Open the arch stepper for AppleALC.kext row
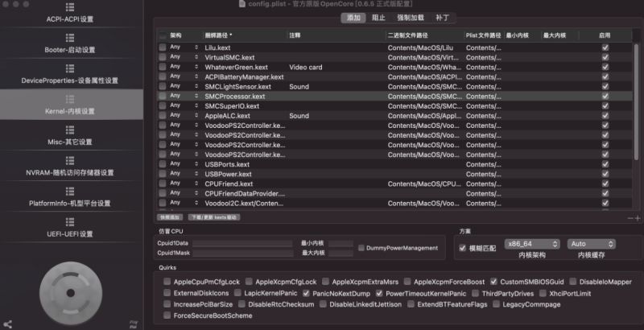The image size is (644, 330). (196, 116)
